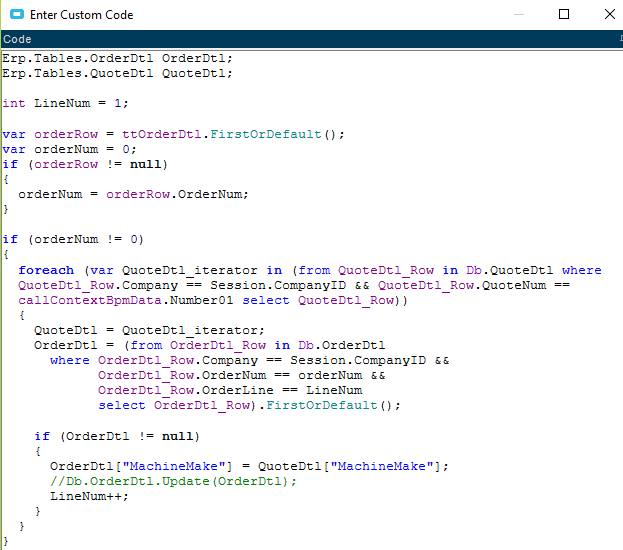Select the Code panel header
623x550 pixels.
point(312,39)
